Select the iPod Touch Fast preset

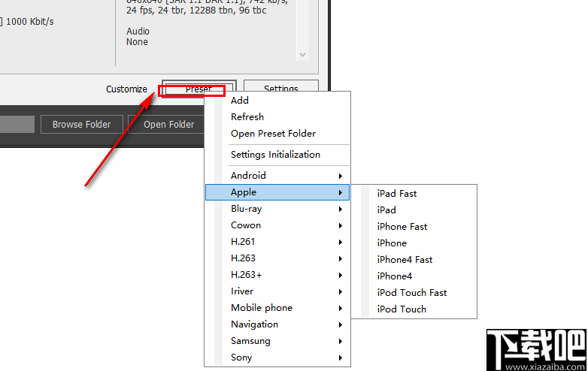[414, 292]
